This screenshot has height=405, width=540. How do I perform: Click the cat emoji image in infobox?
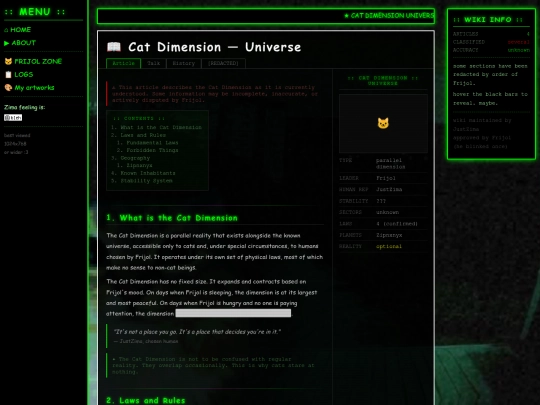coord(383,123)
